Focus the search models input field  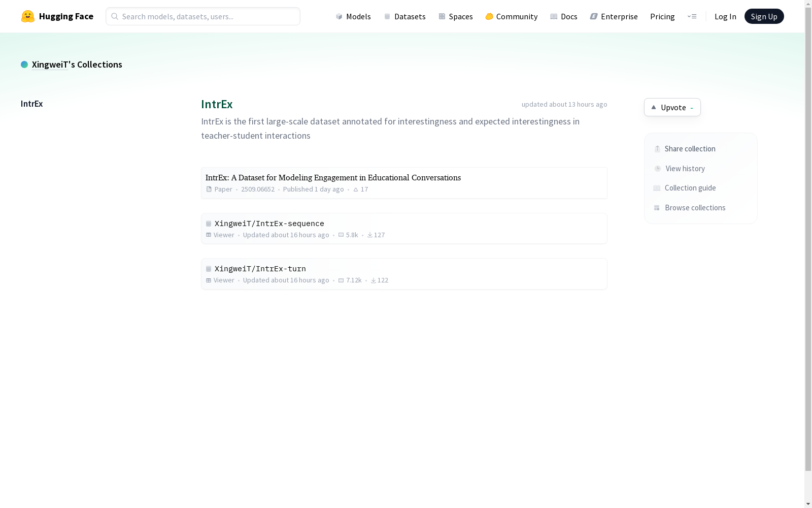[203, 16]
